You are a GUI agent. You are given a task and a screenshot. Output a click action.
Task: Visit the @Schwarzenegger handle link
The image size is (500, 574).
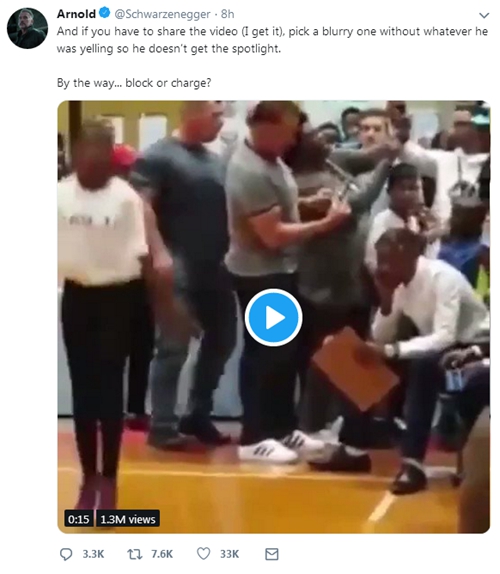pyautogui.click(x=163, y=14)
